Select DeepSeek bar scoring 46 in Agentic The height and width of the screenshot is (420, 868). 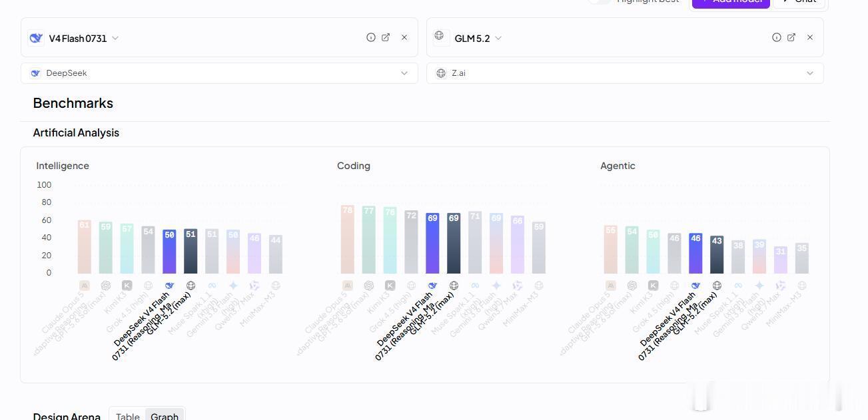coord(695,254)
